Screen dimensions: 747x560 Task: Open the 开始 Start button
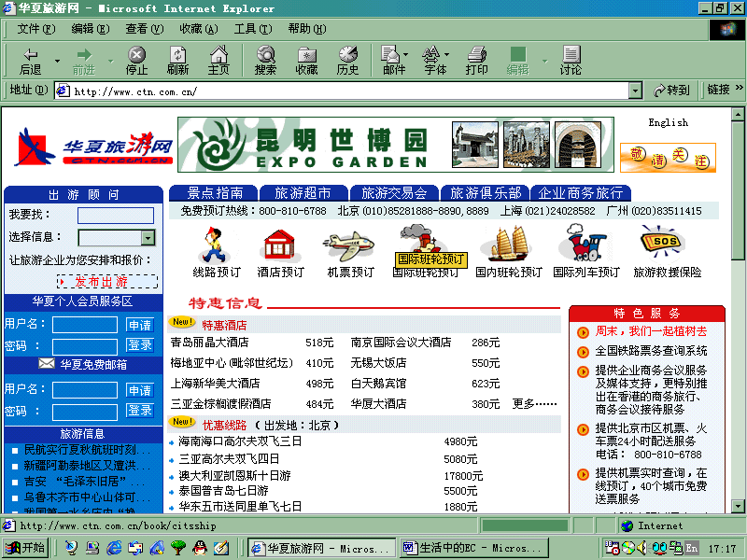[25, 548]
